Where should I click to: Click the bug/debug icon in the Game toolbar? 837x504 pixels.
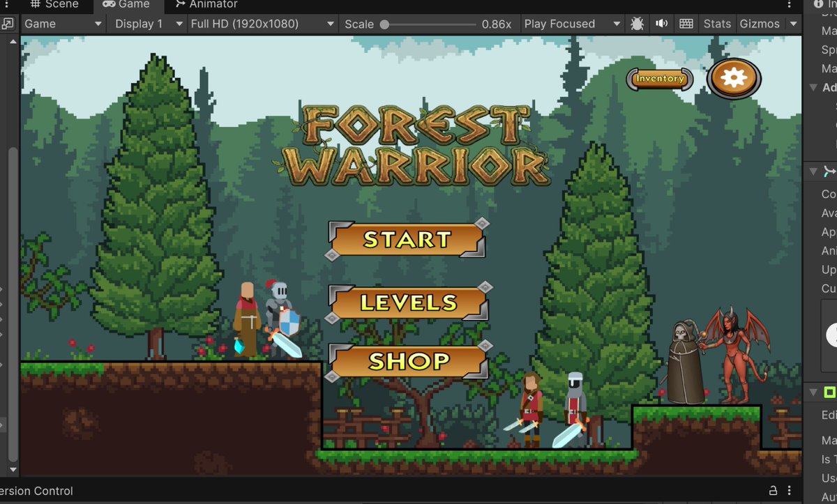tap(637, 23)
